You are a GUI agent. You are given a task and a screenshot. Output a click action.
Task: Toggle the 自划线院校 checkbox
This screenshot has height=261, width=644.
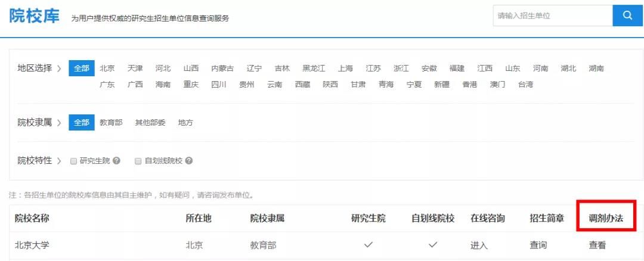pos(138,161)
